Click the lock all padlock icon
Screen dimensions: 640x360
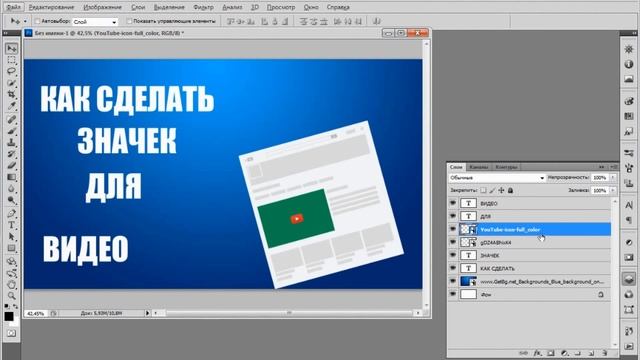(511, 190)
